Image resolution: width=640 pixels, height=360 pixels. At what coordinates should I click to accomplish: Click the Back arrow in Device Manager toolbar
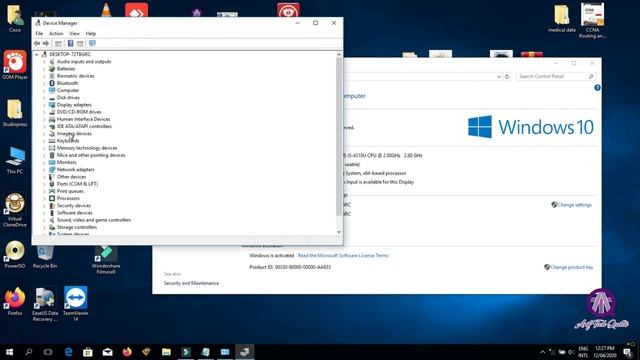coord(37,43)
